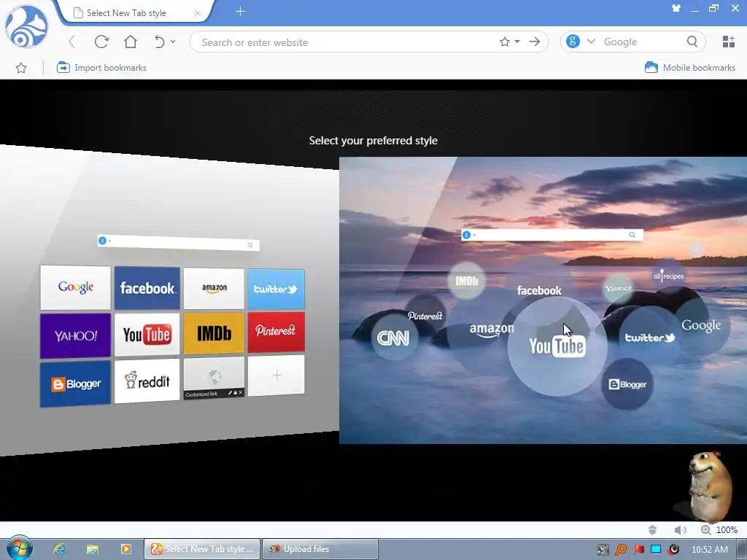Image resolution: width=747 pixels, height=560 pixels.
Task: Open Windows Explorer folder on taskbar
Action: click(x=92, y=549)
